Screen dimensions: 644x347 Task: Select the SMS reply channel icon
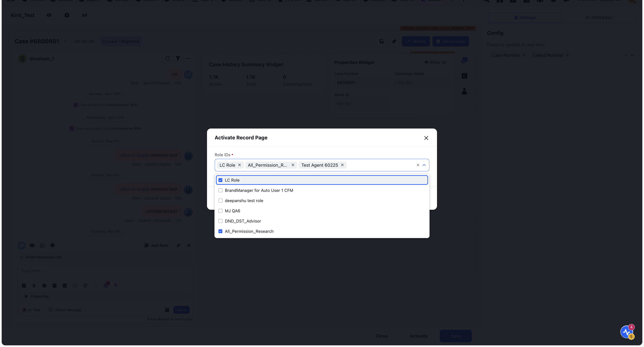[x=53, y=245]
